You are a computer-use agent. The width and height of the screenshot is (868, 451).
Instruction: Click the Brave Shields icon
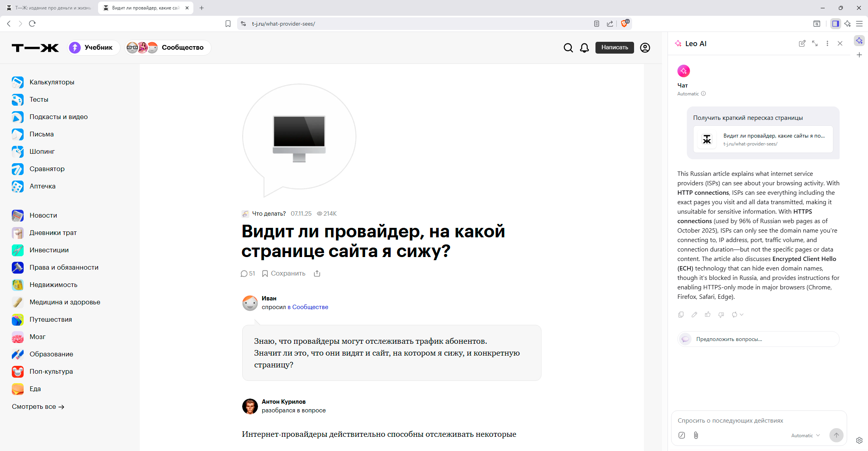624,24
